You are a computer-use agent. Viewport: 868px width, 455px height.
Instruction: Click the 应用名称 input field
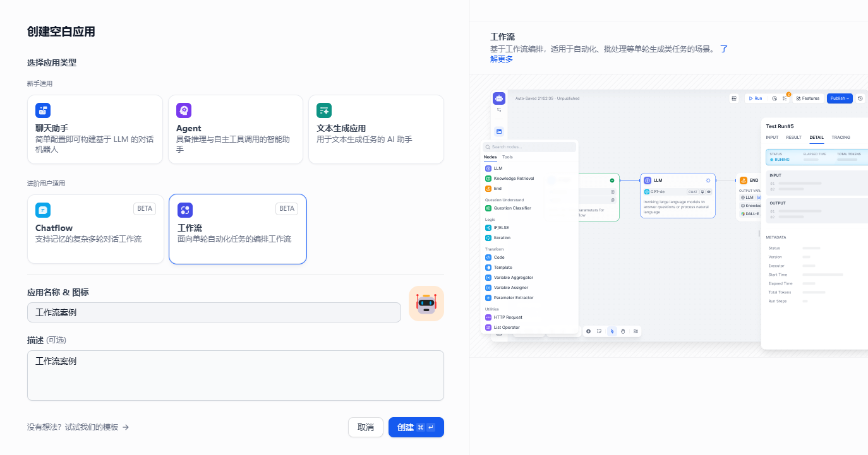tap(214, 312)
